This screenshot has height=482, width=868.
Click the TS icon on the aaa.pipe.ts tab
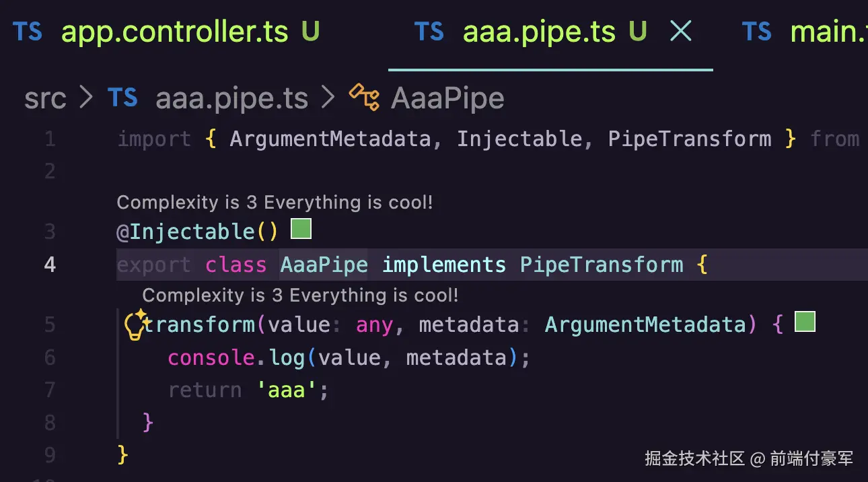pyautogui.click(x=429, y=32)
